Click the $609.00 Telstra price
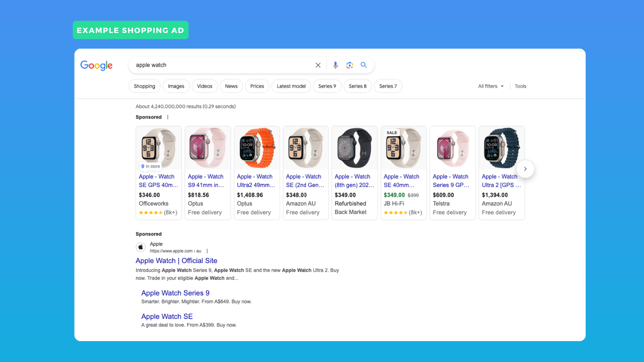The width and height of the screenshot is (644, 362). click(x=444, y=195)
